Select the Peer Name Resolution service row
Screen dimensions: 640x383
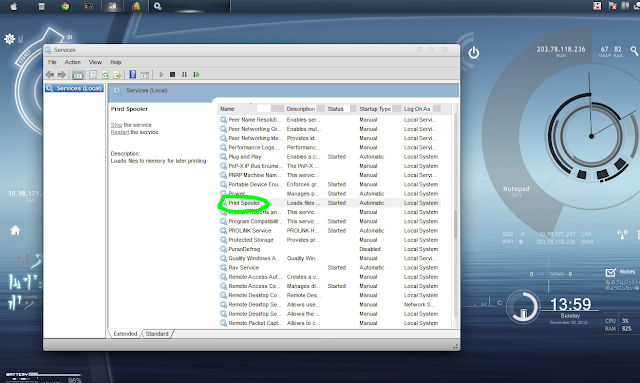coord(329,120)
